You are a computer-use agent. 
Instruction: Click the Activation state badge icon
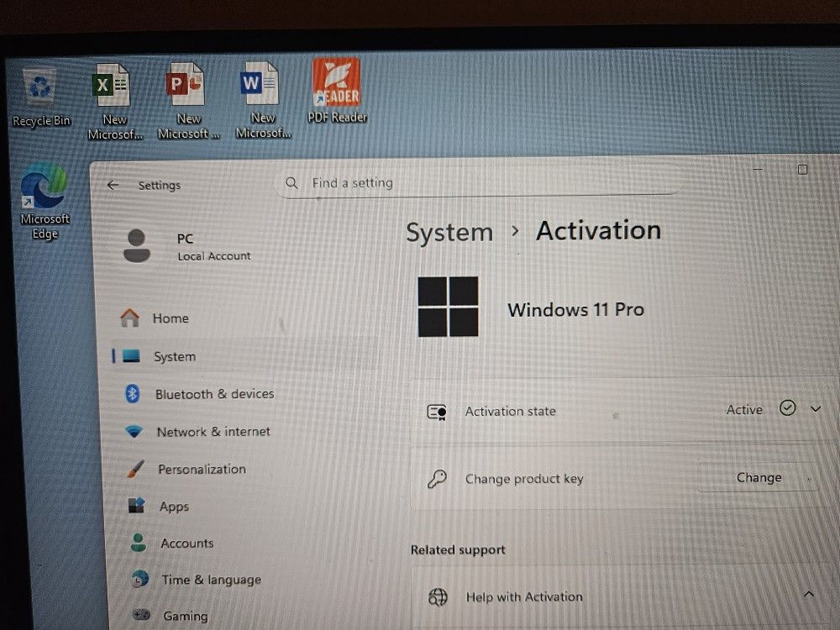437,412
